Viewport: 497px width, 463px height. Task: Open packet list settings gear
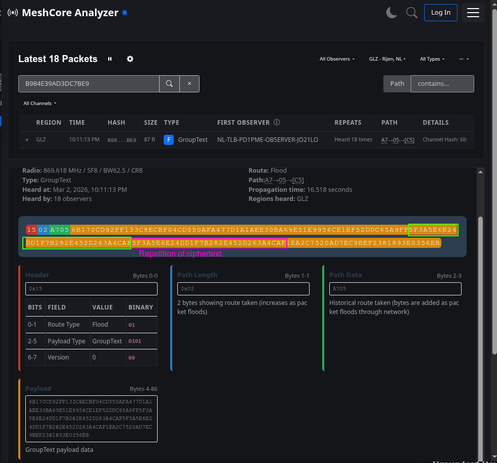coord(130,59)
